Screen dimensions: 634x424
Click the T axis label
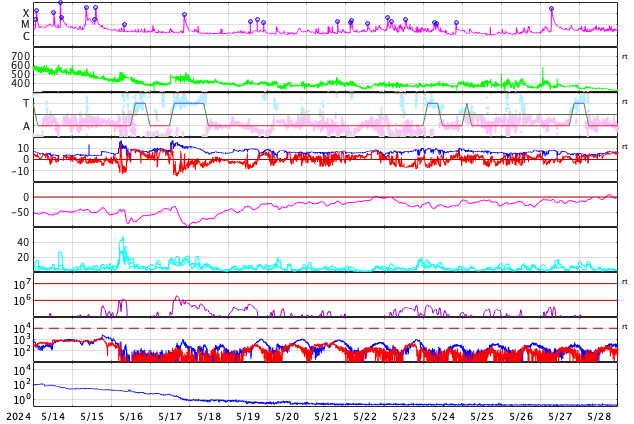pos(26,103)
